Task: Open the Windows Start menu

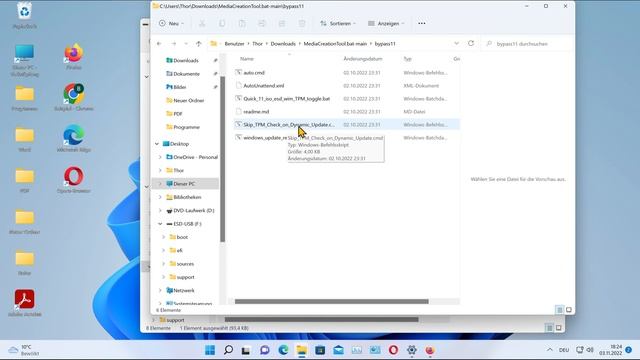Action: tap(210, 350)
